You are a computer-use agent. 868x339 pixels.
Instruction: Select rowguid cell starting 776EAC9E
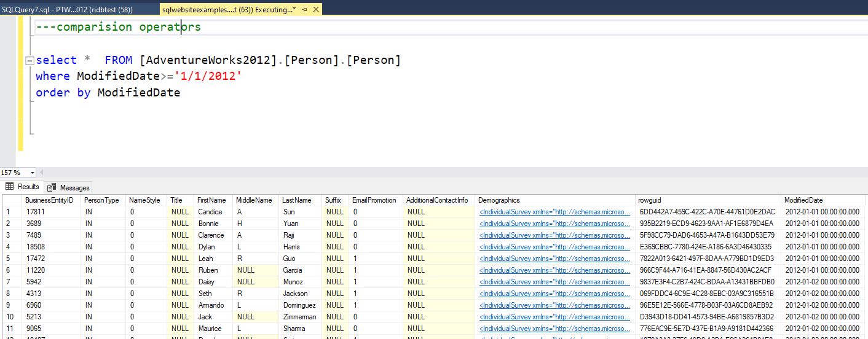pyautogui.click(x=708, y=329)
